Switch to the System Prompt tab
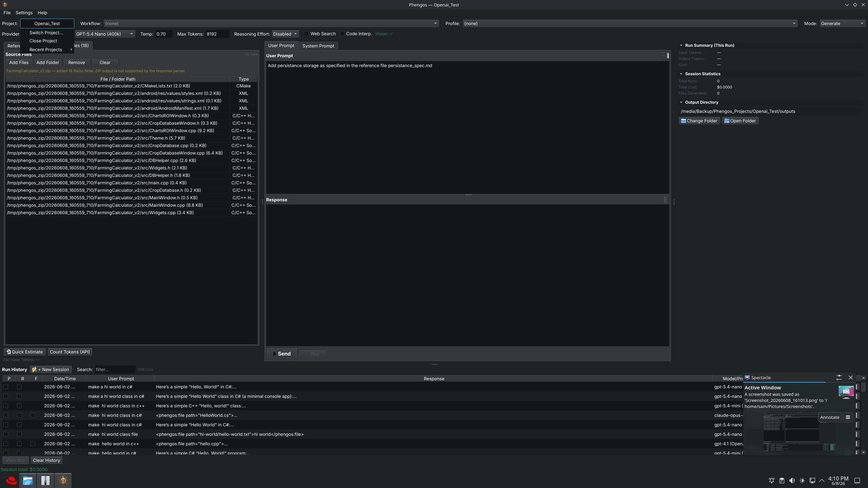This screenshot has height=488, width=868. (x=318, y=46)
